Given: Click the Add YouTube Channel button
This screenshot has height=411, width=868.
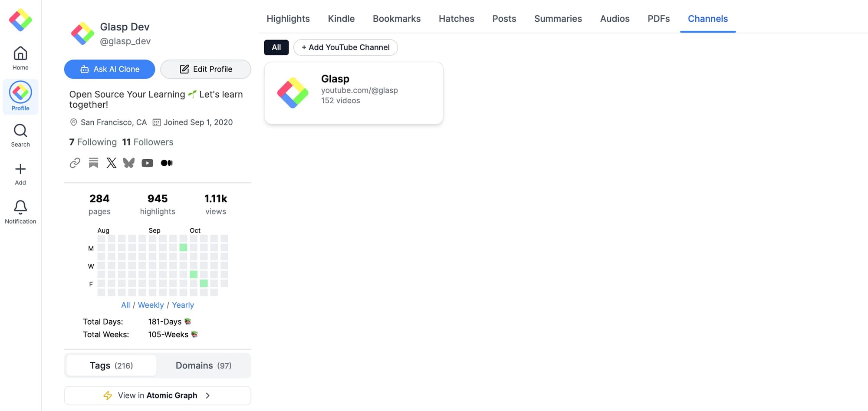Looking at the screenshot, I should tap(345, 47).
